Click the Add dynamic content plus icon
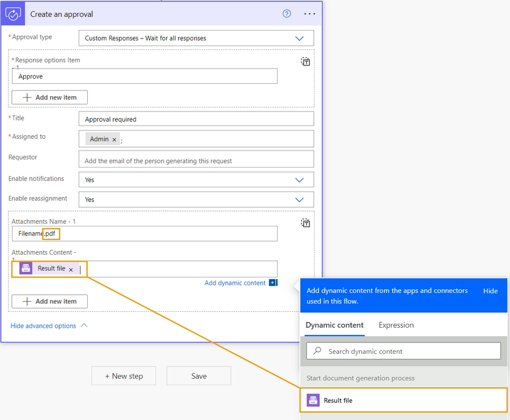This screenshot has height=420, width=510. point(273,282)
